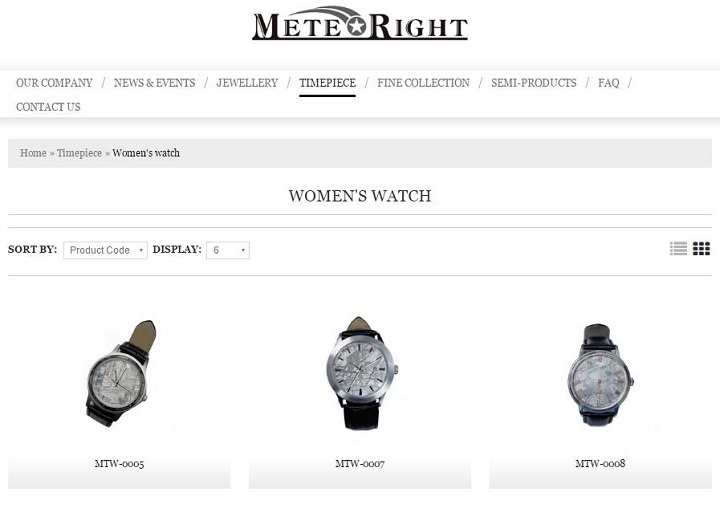View the MTW-0007 watch image
The height and width of the screenshot is (519, 720).
[x=360, y=374]
